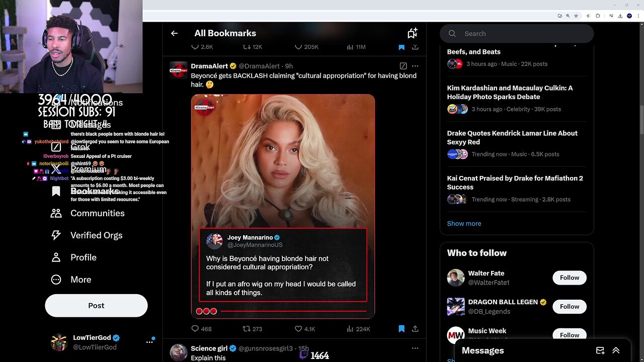Open Walter Fate profile picture

pos(456,278)
